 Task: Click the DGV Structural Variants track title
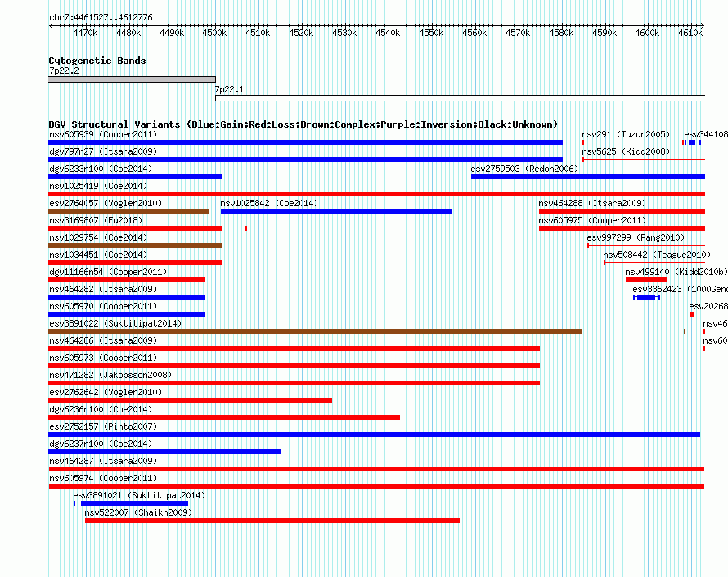[303, 124]
